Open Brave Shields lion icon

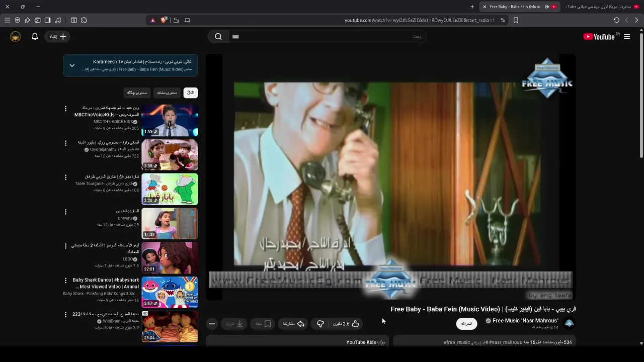[164, 20]
